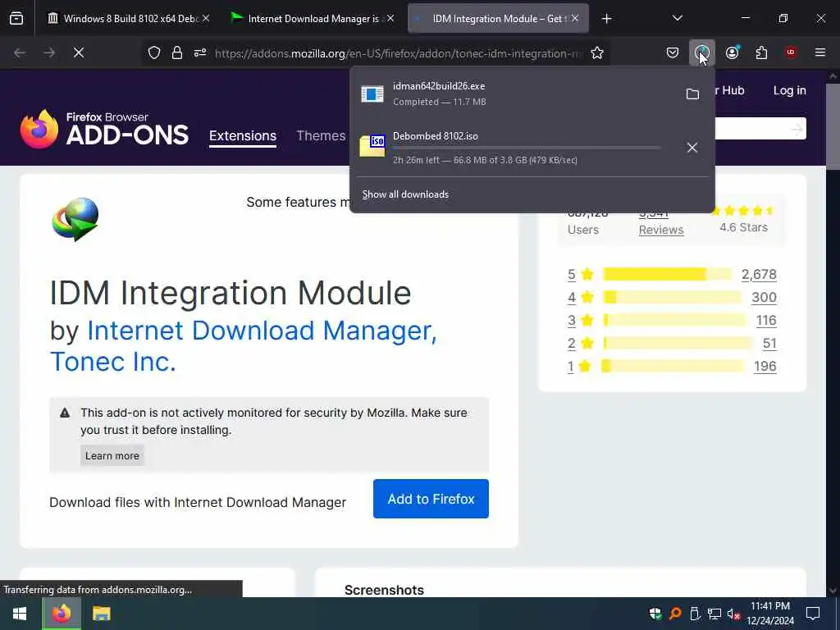This screenshot has width=840, height=630.
Task: Close the Internet Download Manager tab
Action: (x=390, y=19)
